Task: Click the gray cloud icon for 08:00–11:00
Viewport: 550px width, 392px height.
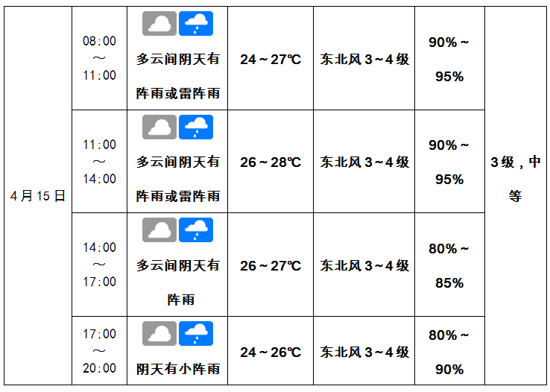Action: pyautogui.click(x=159, y=24)
